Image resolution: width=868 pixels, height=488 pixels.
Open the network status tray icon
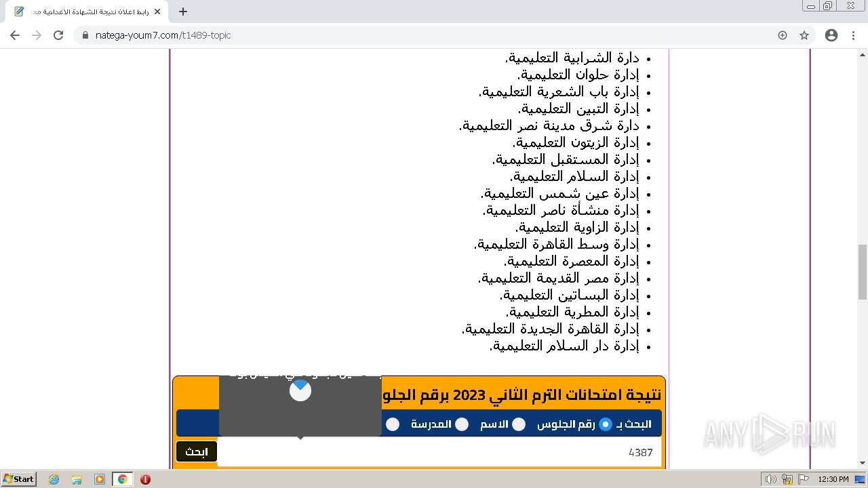(787, 479)
